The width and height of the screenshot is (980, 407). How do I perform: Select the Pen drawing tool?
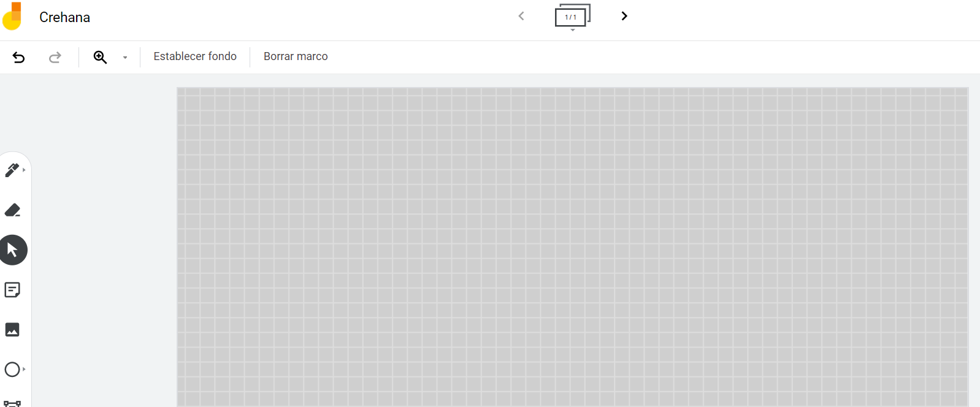(12, 170)
